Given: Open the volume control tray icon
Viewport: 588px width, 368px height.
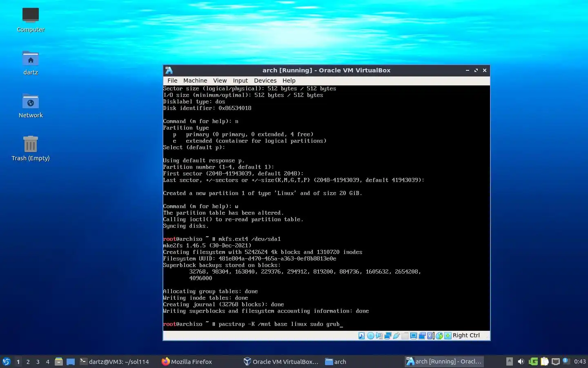Looking at the screenshot, I should click(521, 361).
